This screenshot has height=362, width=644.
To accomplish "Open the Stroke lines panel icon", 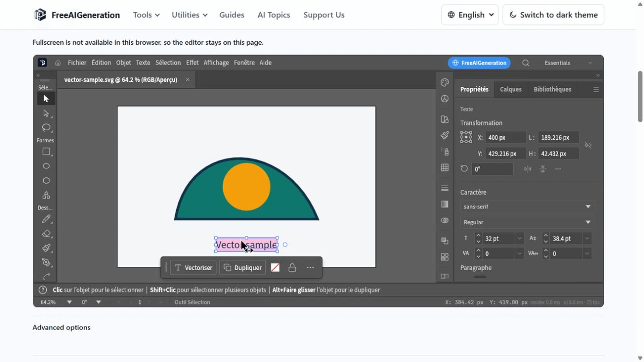I will (444, 188).
